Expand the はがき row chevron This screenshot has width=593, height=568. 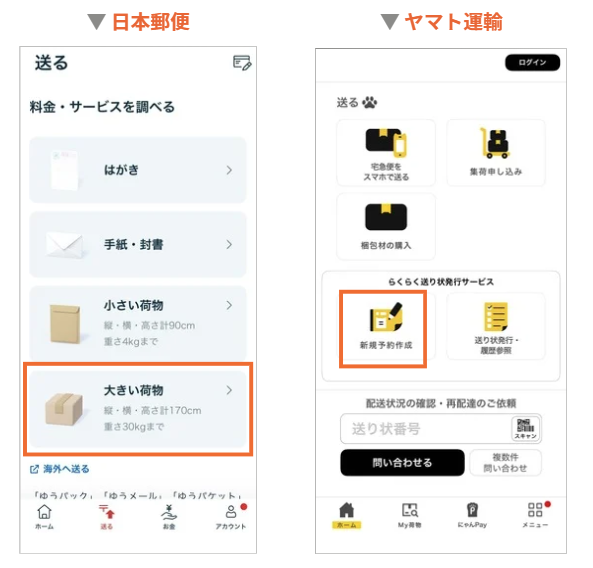pos(229,170)
